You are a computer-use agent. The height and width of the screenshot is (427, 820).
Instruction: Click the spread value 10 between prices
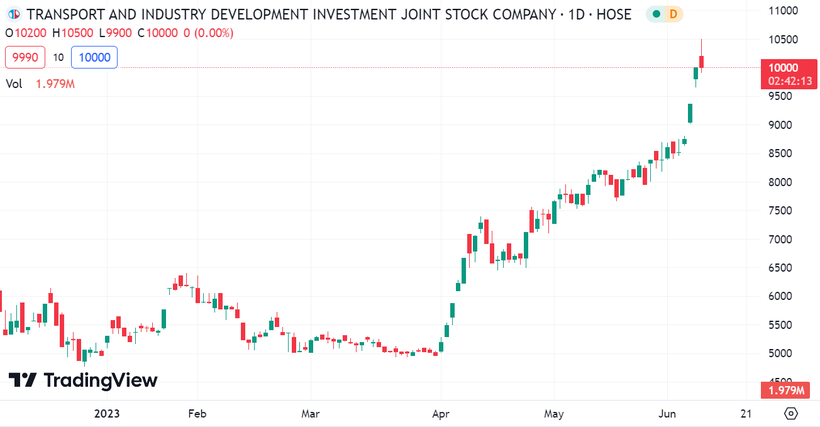tap(59, 58)
